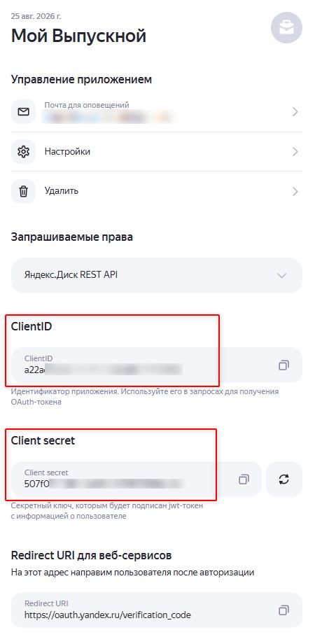The width and height of the screenshot is (322, 644).
Task: Click the briefcase app avatar icon
Action: pyautogui.click(x=286, y=28)
